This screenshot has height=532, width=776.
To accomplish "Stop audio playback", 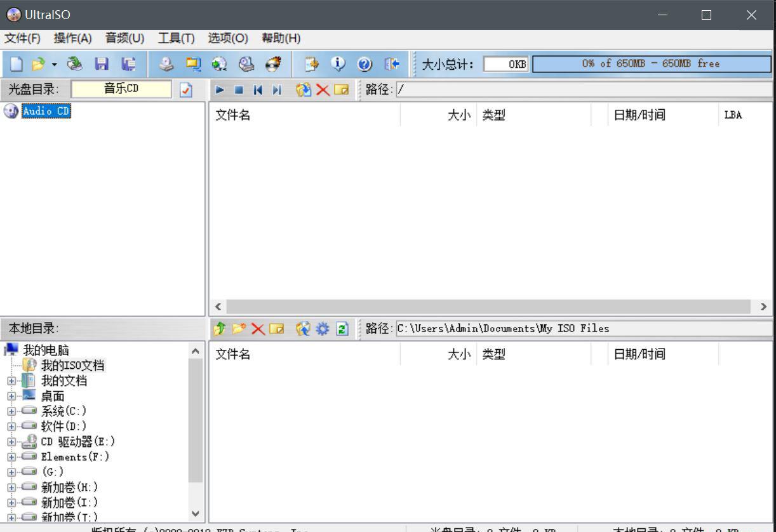I will (239, 90).
